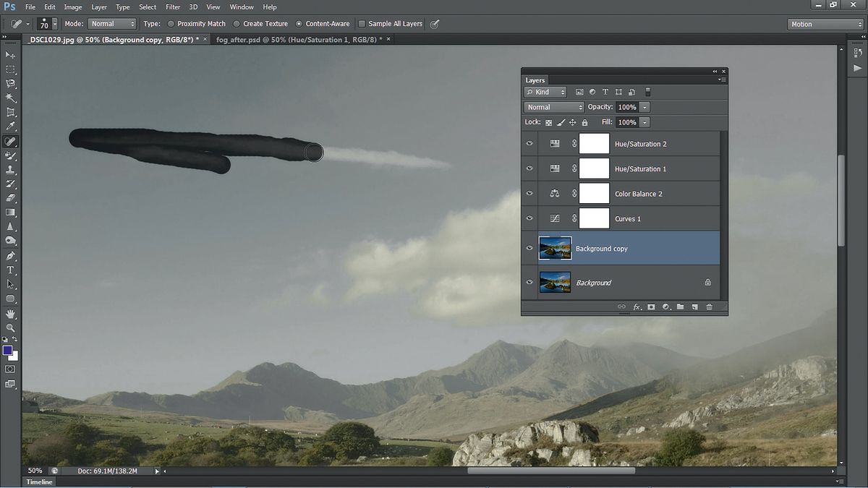Open the Mode Normal dropdown

[112, 24]
